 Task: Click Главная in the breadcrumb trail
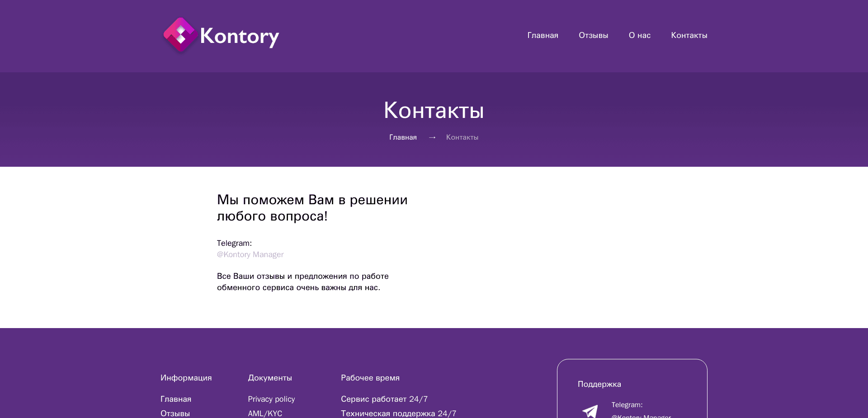coord(402,137)
